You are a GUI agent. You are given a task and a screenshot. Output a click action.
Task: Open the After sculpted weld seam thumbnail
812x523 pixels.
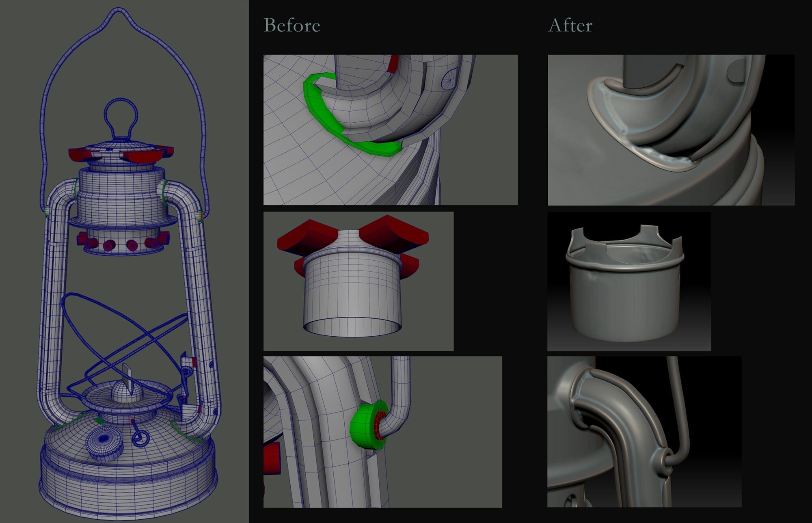click(671, 130)
